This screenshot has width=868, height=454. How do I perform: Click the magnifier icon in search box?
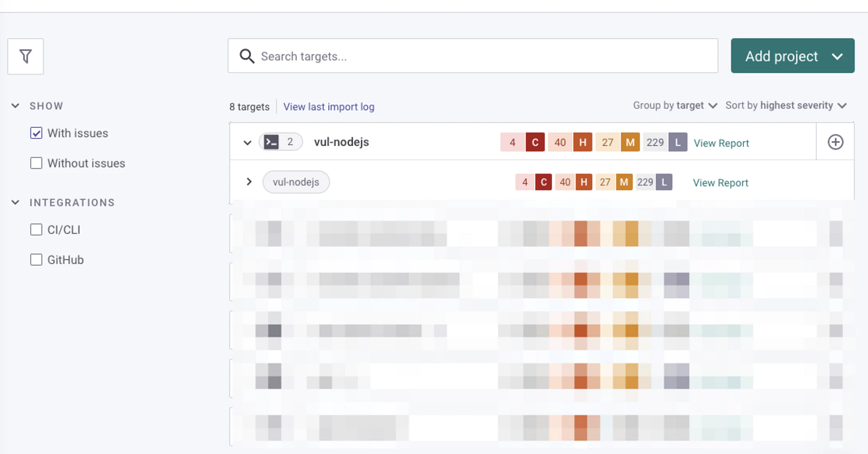pos(247,56)
